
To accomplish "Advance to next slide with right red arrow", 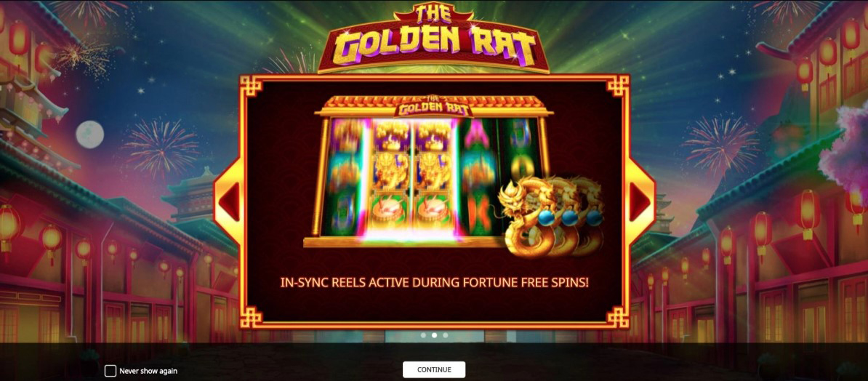I will click(640, 201).
